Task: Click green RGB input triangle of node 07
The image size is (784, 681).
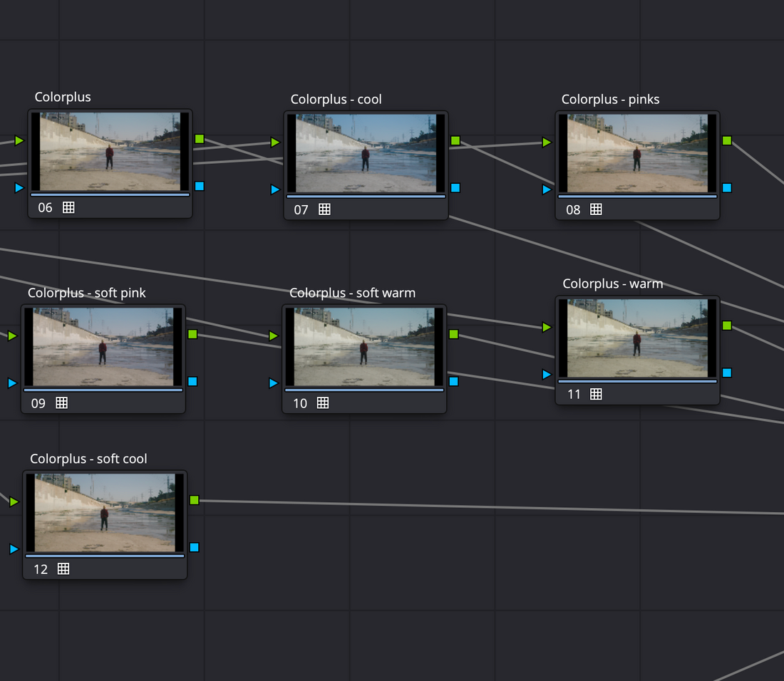Action: [275, 142]
